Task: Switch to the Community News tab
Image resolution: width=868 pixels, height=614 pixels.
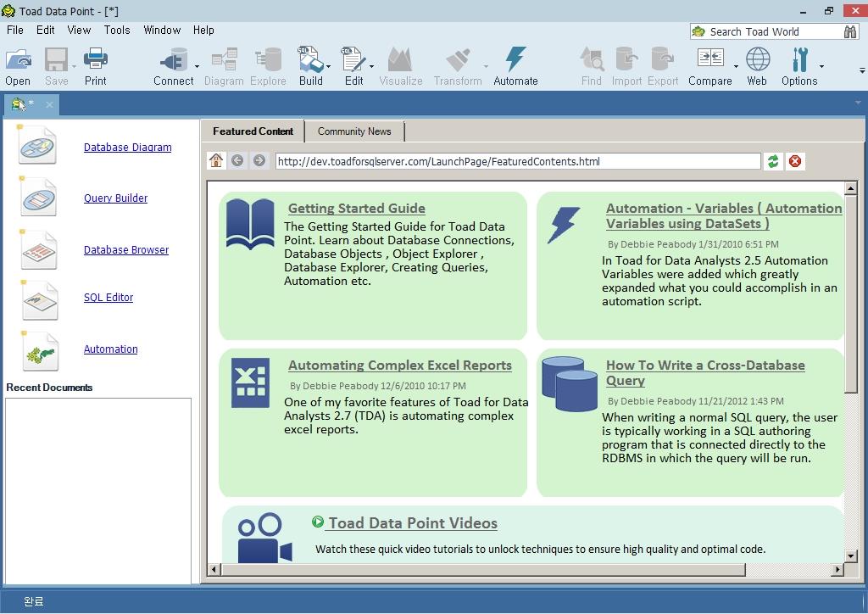Action: tap(354, 131)
